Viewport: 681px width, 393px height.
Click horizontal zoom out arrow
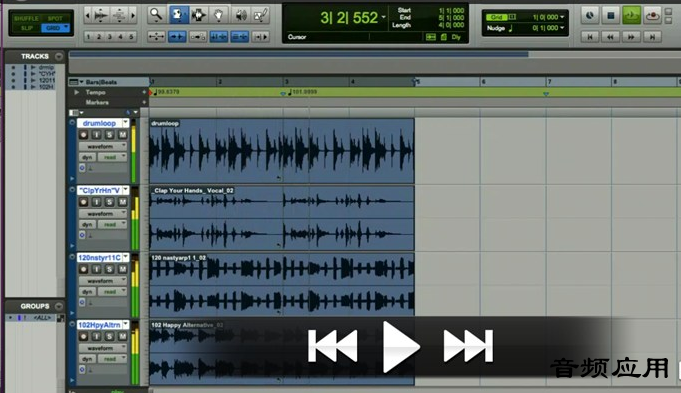[88, 16]
